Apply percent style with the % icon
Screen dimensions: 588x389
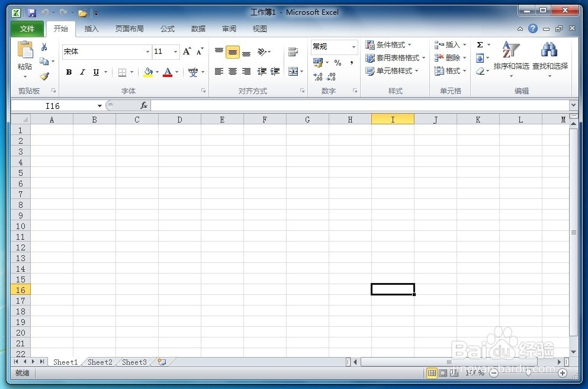[338, 63]
